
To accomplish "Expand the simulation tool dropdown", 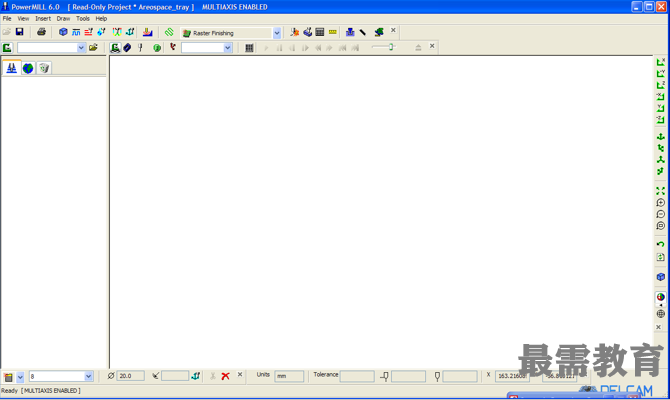I will pos(227,48).
